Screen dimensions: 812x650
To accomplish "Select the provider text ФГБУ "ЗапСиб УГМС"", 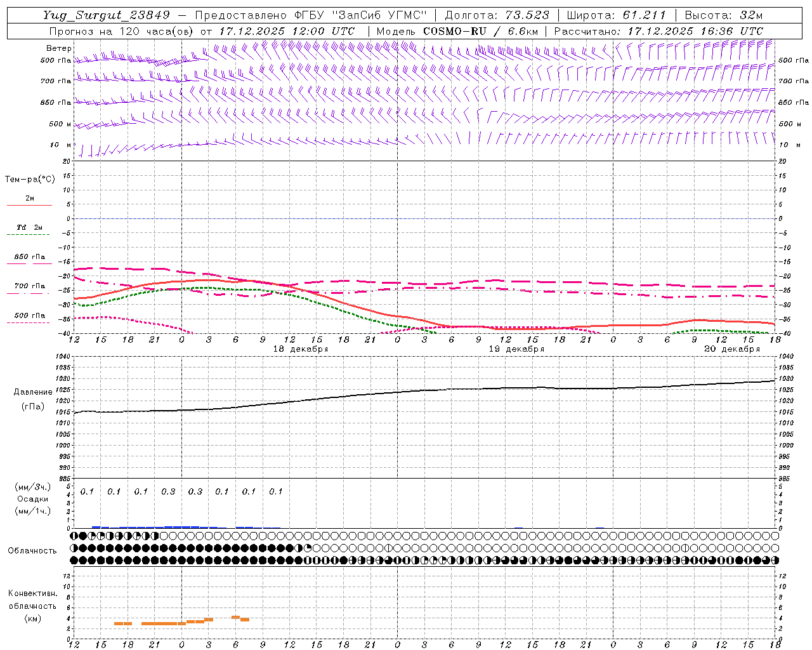I will pyautogui.click(x=361, y=15).
